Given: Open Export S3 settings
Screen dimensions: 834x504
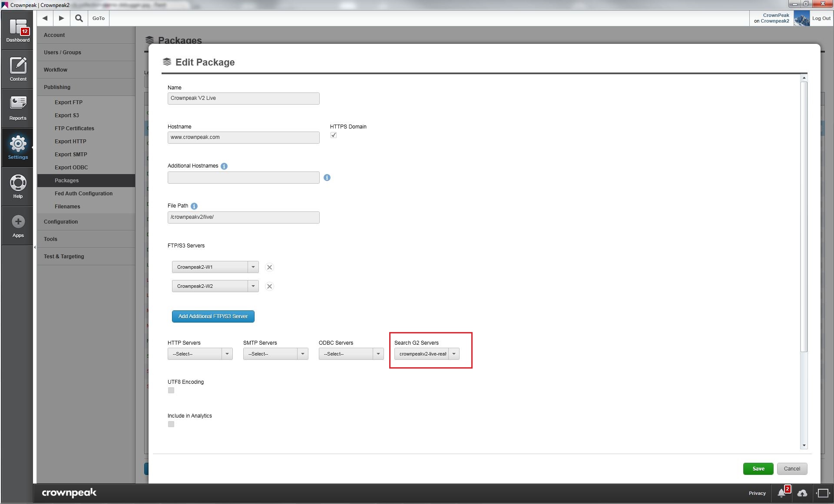Looking at the screenshot, I should (x=86, y=115).
